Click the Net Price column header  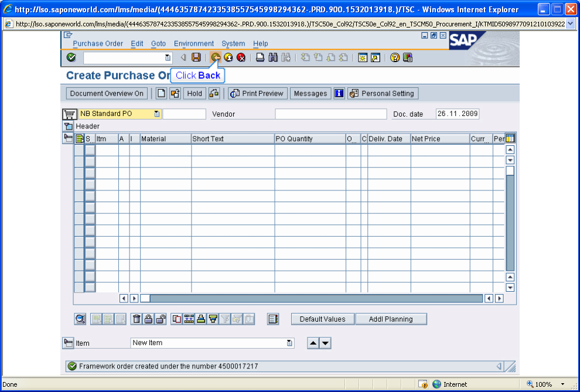440,139
